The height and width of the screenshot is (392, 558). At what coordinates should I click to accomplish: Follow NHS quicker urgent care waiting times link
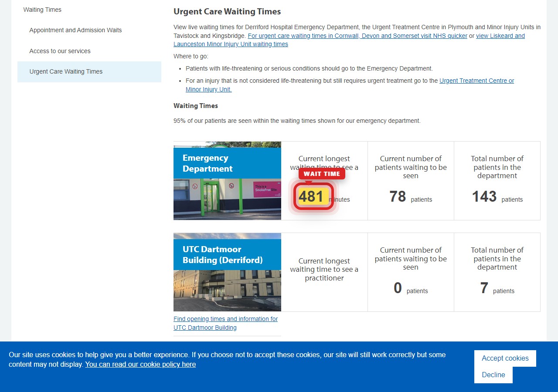coord(357,36)
